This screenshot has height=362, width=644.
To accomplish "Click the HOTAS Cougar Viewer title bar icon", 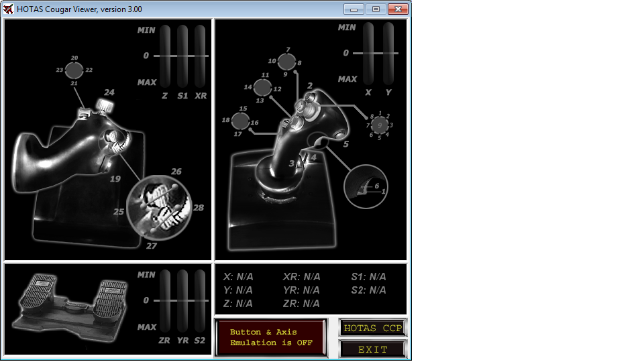I will [x=8, y=9].
